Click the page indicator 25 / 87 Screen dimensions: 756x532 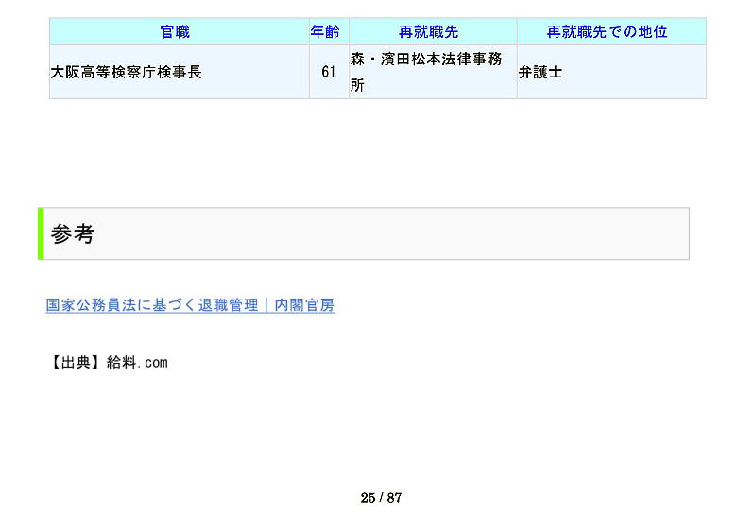(x=381, y=498)
